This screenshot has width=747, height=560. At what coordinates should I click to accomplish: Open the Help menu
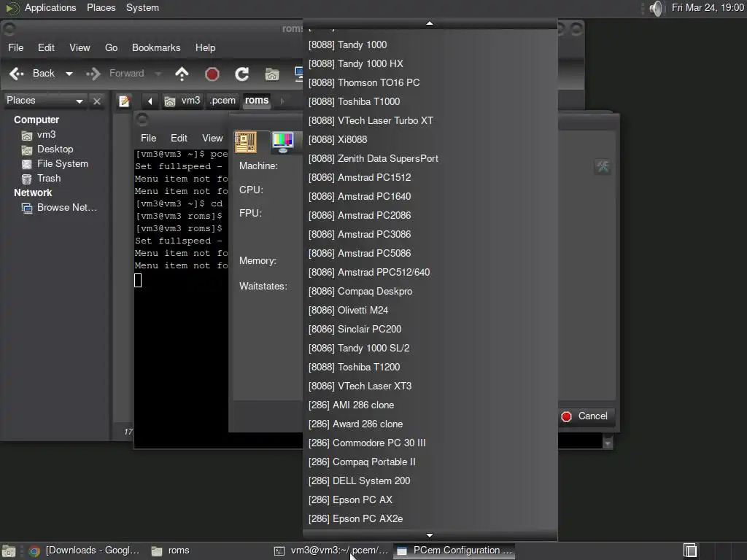point(205,47)
